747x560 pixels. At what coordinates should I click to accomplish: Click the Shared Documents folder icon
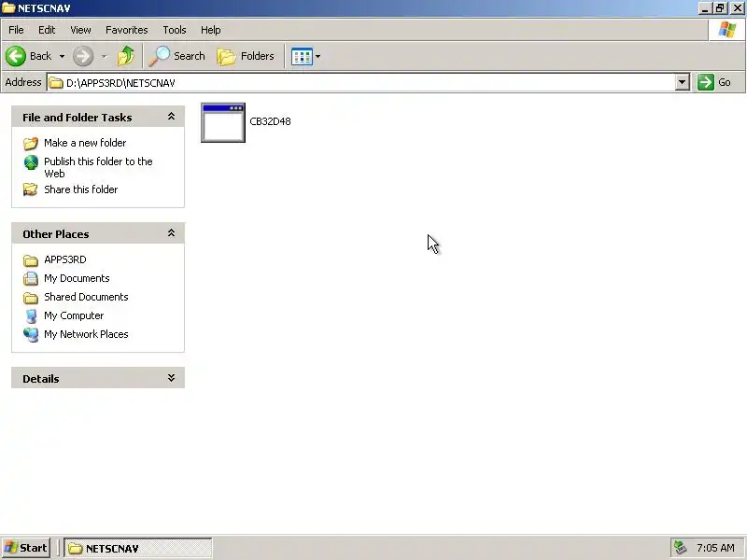[x=31, y=298]
